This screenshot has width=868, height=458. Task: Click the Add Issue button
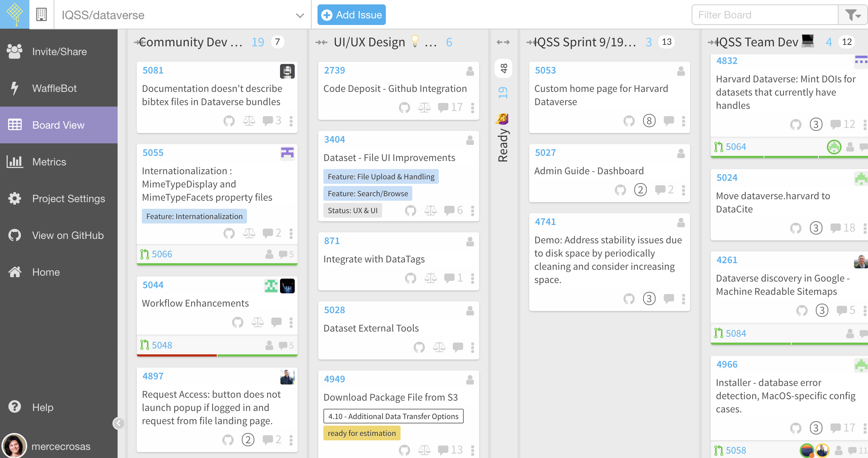(351, 15)
